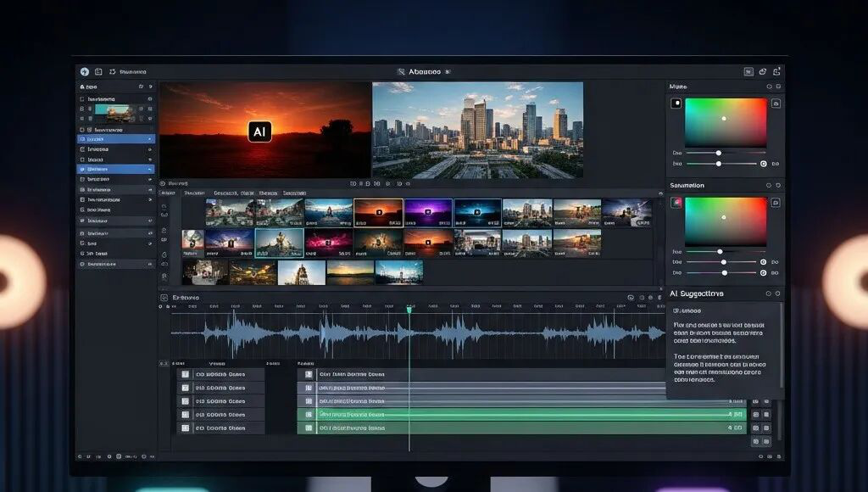Click the round blue app logo icon
This screenshot has height=492, width=868.
pyautogui.click(x=84, y=71)
